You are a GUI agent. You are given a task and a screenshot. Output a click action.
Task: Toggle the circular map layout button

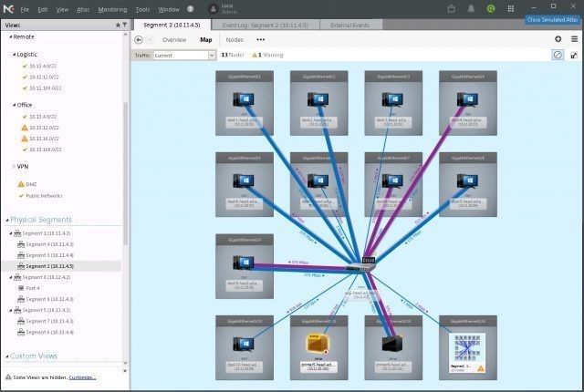[558, 55]
